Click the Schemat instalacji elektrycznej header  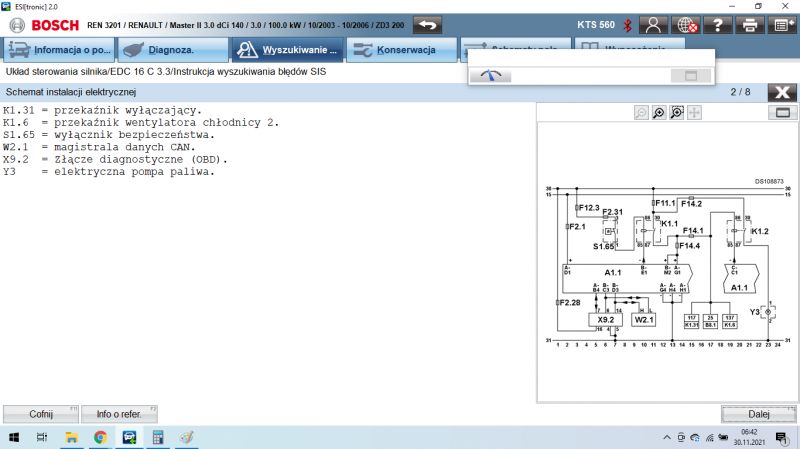click(x=71, y=92)
